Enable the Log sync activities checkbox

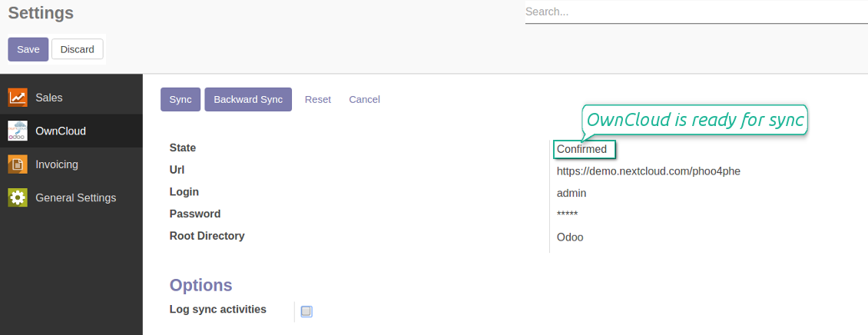click(x=306, y=311)
